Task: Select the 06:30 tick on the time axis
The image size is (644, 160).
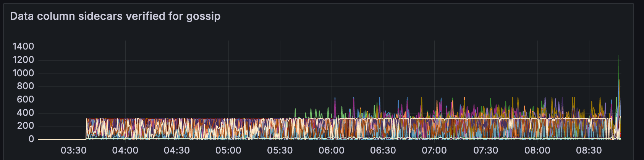Action: click(383, 150)
